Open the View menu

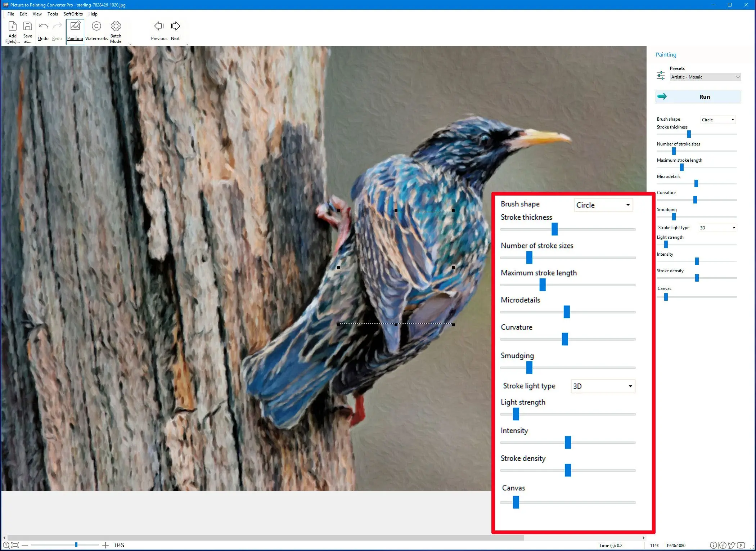pos(36,14)
